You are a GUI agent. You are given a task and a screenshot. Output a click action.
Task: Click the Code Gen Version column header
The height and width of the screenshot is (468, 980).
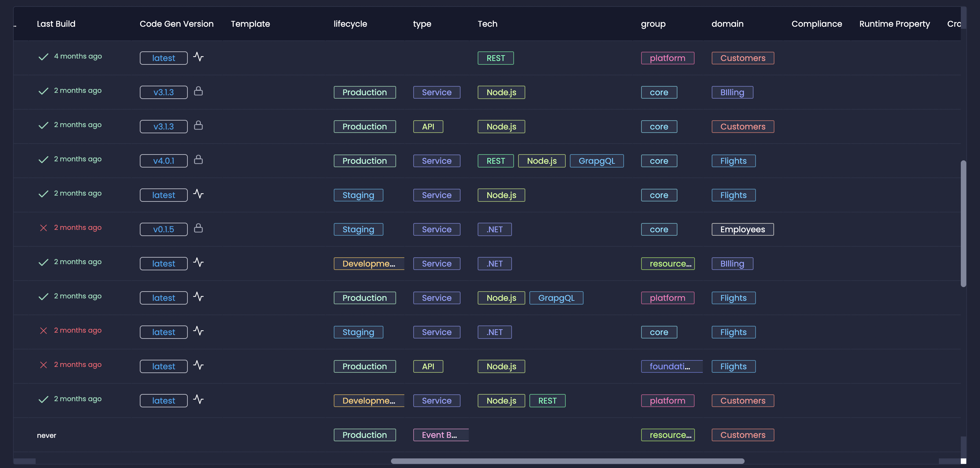click(x=176, y=24)
